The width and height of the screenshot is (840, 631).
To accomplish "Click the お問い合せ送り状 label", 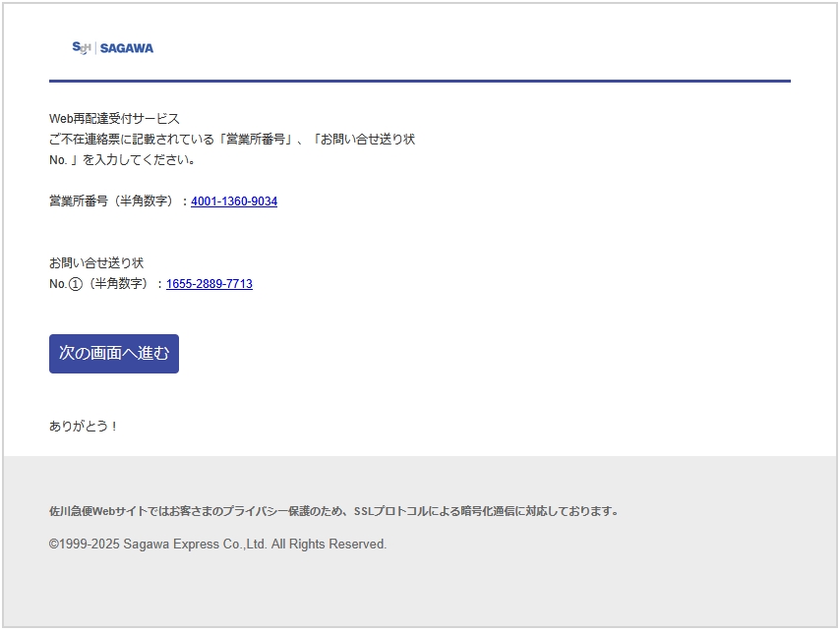I will click(x=96, y=263).
